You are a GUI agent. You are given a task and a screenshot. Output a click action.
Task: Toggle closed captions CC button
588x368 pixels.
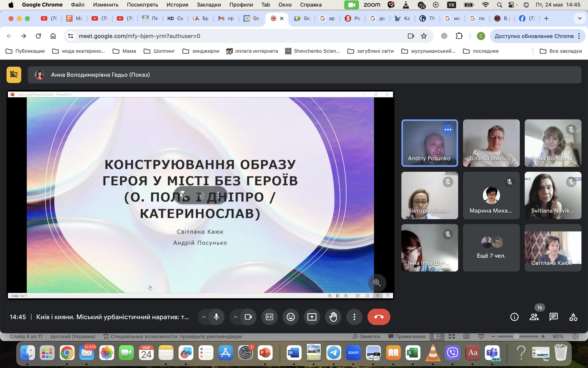tap(269, 317)
